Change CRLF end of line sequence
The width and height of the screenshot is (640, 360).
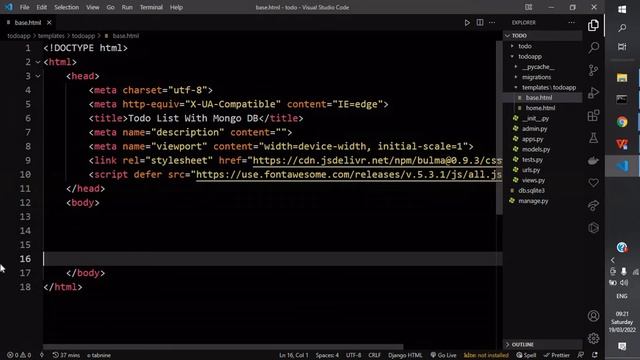coord(374,355)
